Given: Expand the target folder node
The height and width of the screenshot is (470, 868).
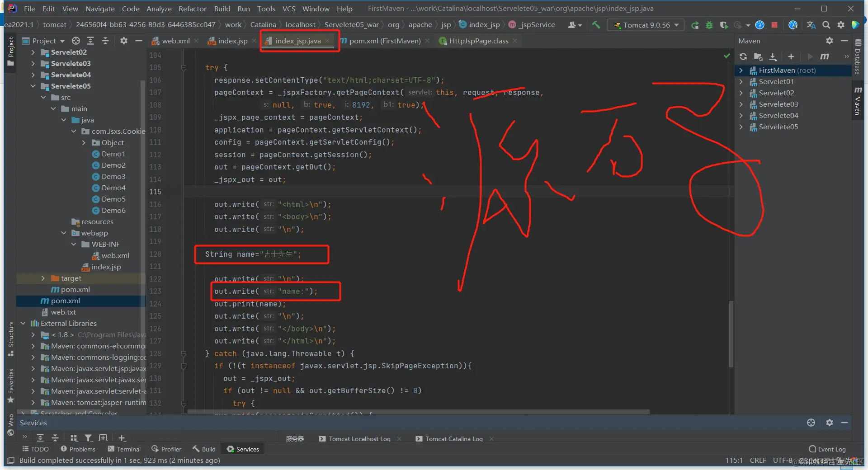Looking at the screenshot, I should pos(43,278).
